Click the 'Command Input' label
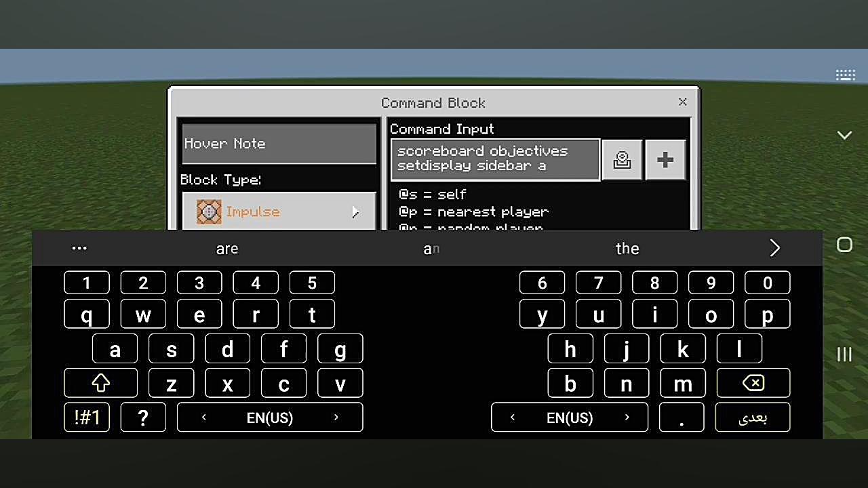The image size is (868, 488). click(442, 129)
